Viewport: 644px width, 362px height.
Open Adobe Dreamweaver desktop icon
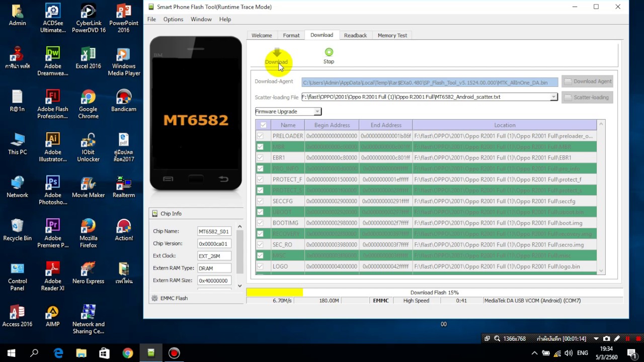click(x=53, y=61)
